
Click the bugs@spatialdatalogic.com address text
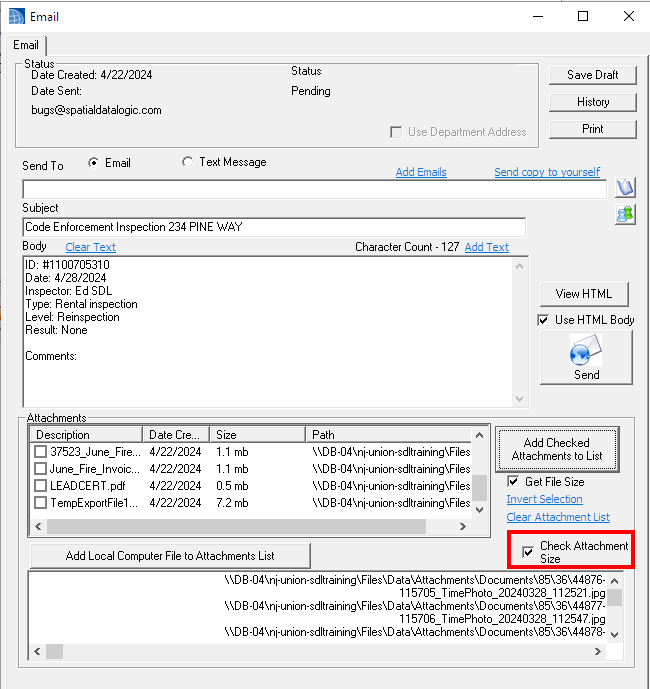tap(96, 110)
